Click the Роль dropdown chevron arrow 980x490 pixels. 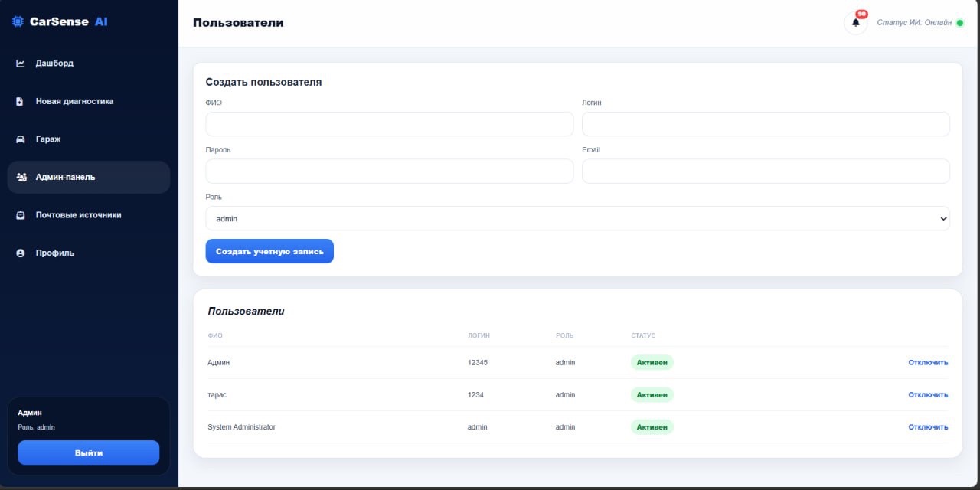pyautogui.click(x=942, y=219)
